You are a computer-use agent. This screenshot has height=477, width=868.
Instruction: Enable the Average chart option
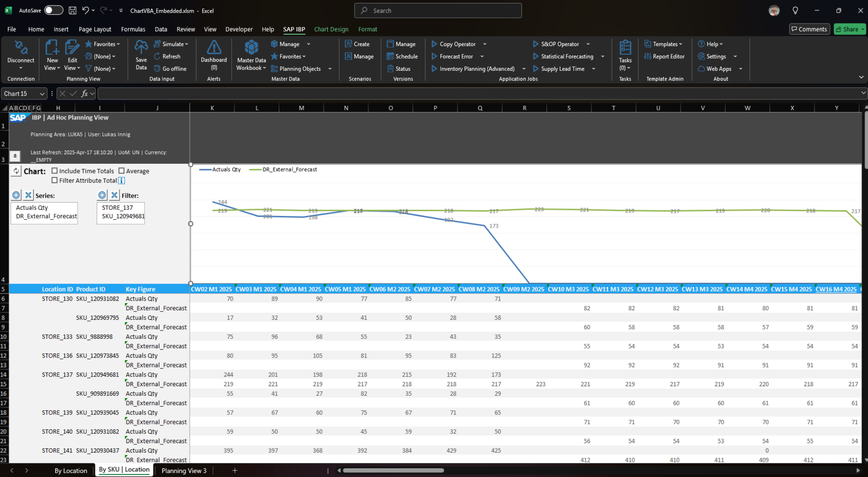[x=121, y=171]
